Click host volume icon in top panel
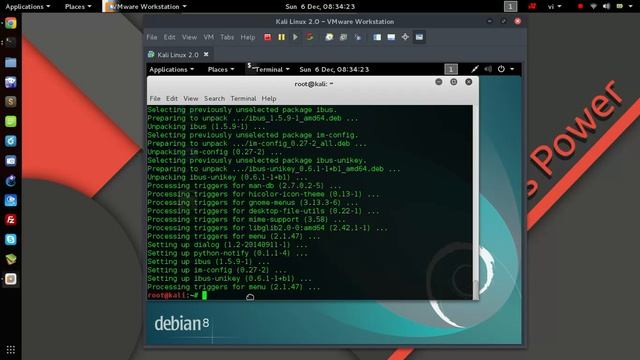 pos(607,7)
